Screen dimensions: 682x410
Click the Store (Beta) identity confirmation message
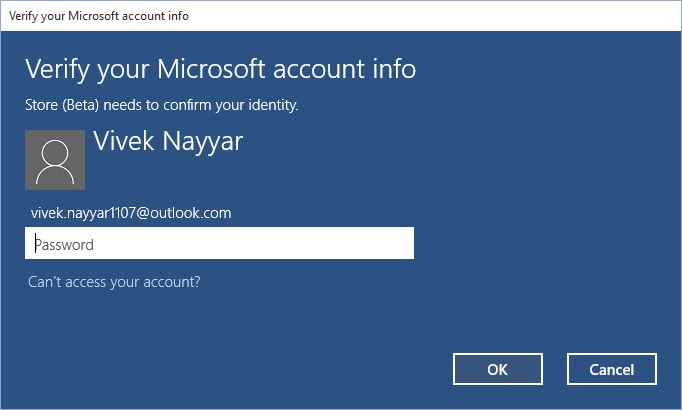click(162, 104)
